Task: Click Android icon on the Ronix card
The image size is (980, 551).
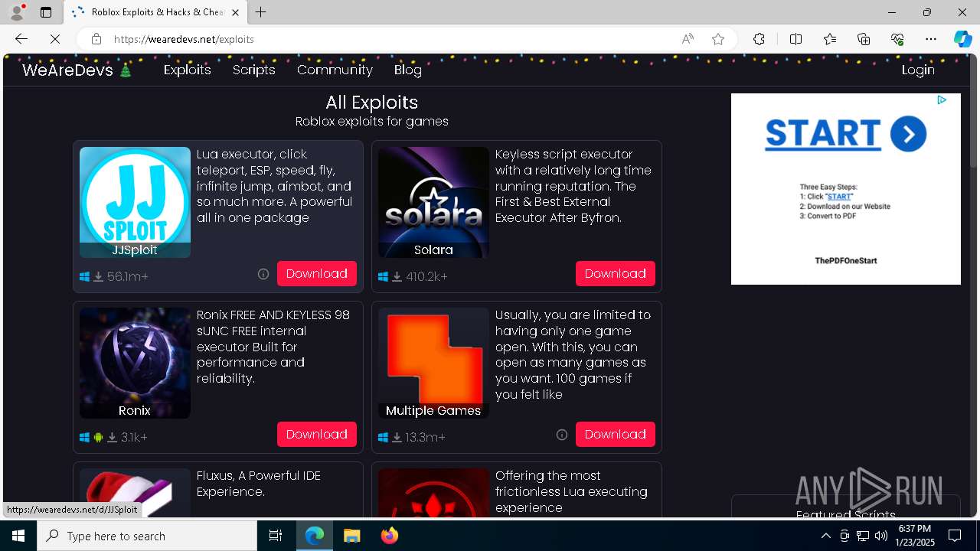Action: tap(98, 438)
